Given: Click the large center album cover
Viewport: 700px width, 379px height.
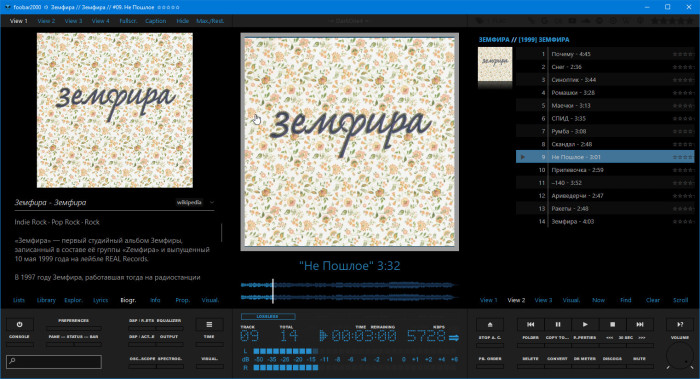Looking at the screenshot, I should point(350,142).
